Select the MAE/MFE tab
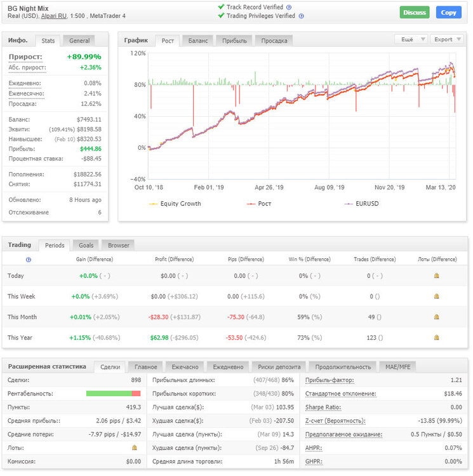473x476 pixels. tap(397, 367)
